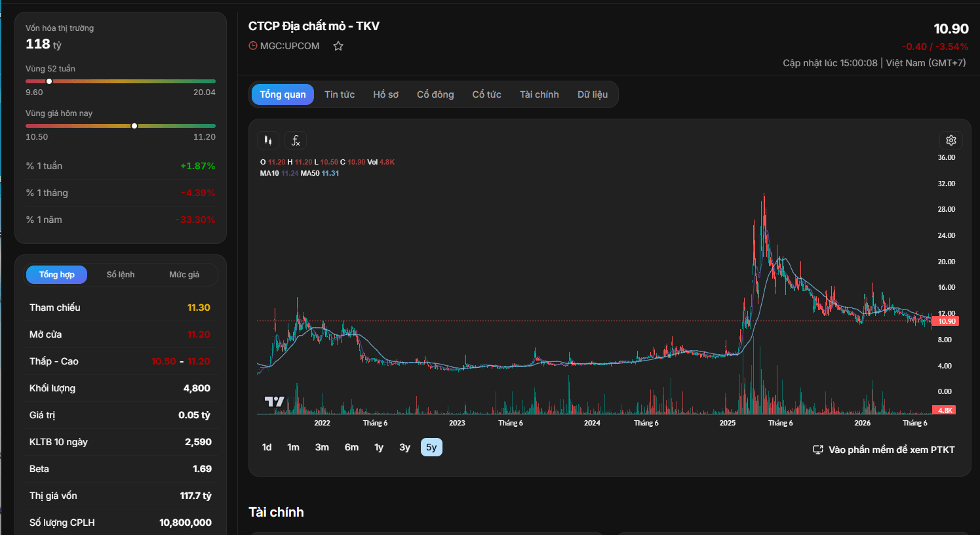Switch to Sổ lệnh panel tab

point(121,275)
